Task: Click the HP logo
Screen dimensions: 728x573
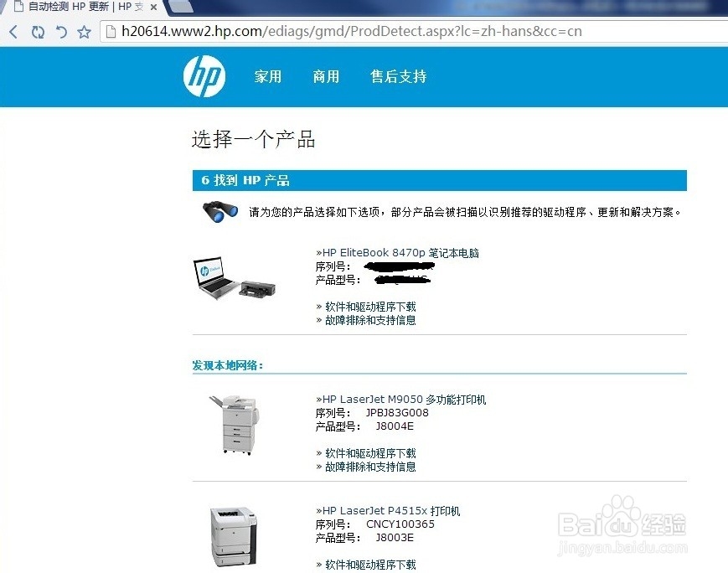Action: [204, 76]
